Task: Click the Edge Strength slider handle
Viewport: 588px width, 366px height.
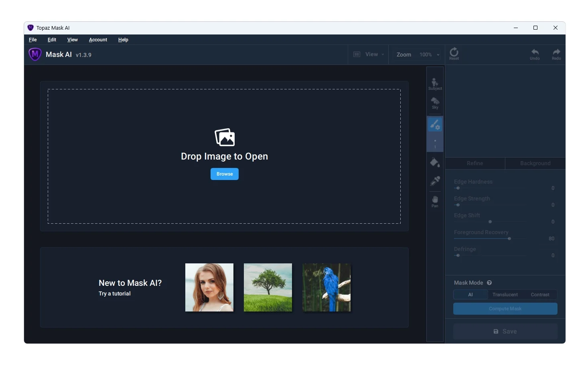Action: tap(458, 205)
